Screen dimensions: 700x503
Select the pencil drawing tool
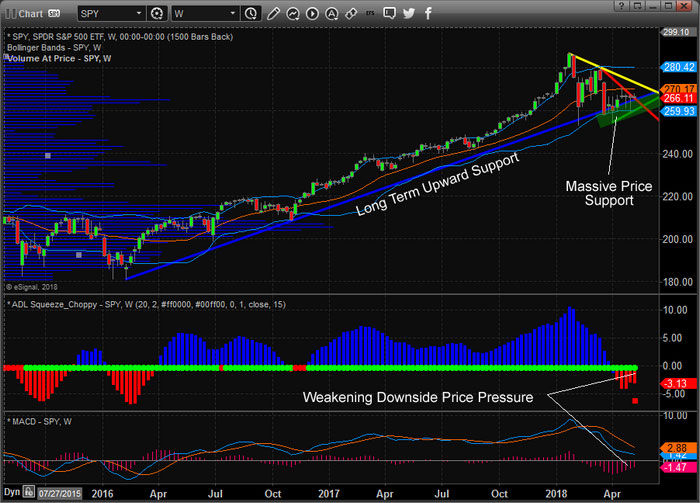pos(273,14)
